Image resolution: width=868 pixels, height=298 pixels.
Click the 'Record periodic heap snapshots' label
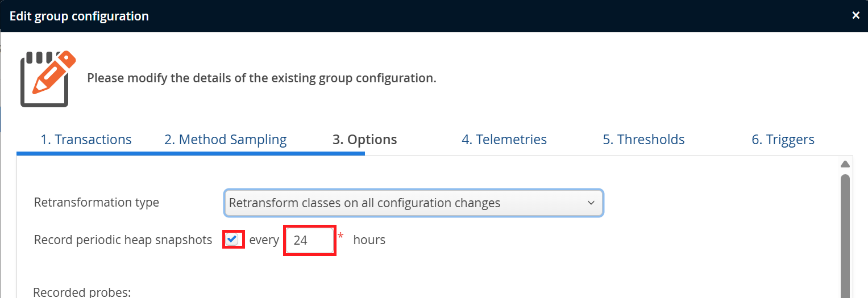click(x=123, y=240)
